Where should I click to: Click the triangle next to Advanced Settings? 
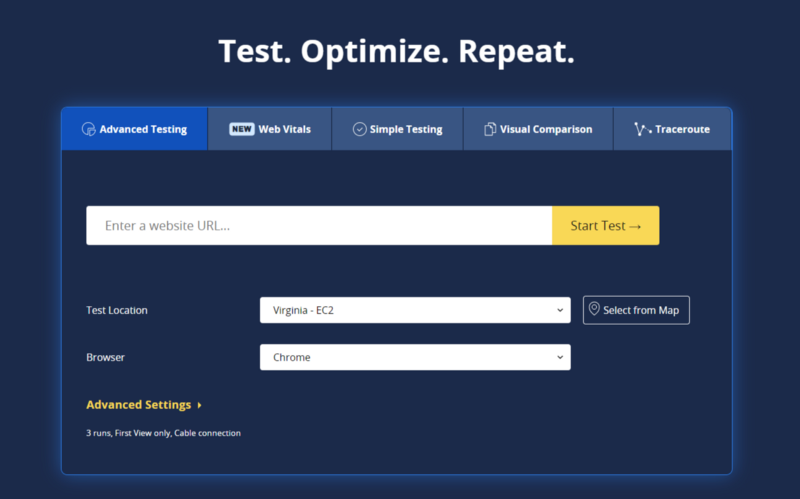tap(200, 405)
